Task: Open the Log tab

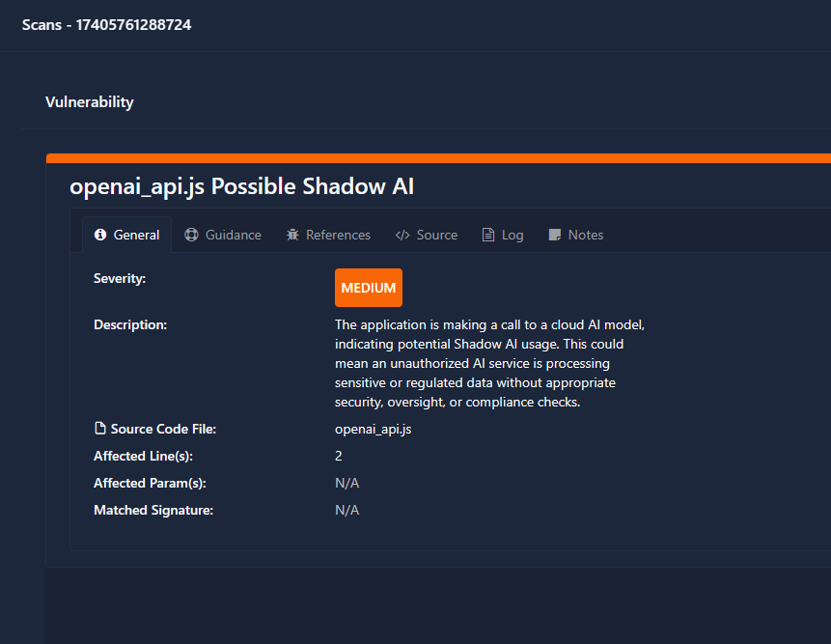Action: [x=503, y=235]
